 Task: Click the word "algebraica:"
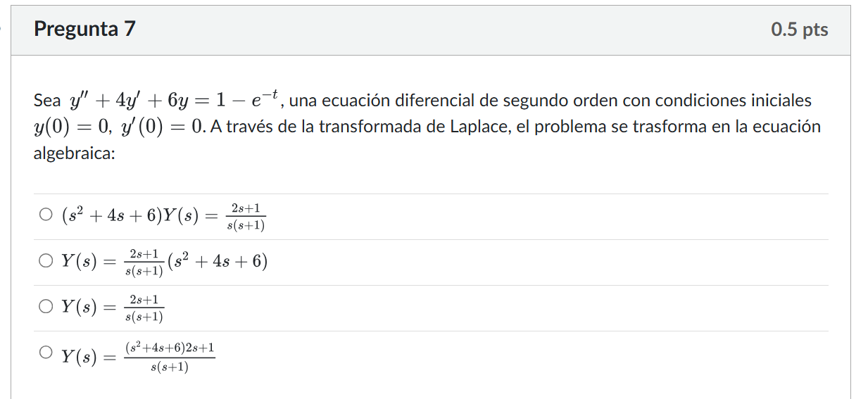[74, 153]
